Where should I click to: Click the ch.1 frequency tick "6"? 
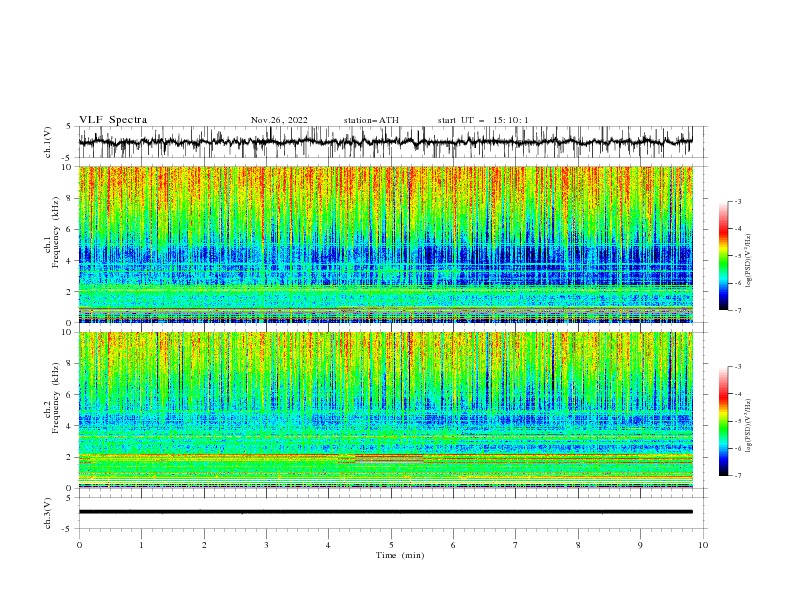click(x=71, y=229)
